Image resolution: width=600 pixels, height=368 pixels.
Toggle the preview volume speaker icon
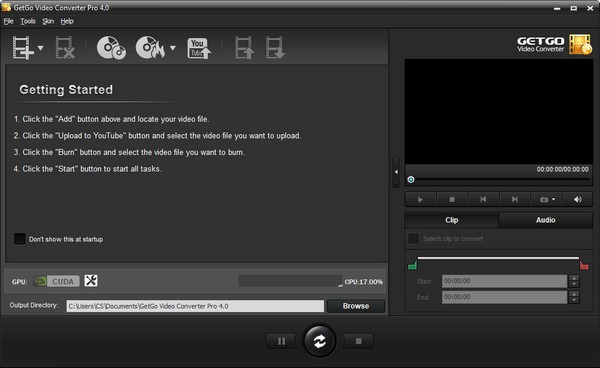pos(578,199)
